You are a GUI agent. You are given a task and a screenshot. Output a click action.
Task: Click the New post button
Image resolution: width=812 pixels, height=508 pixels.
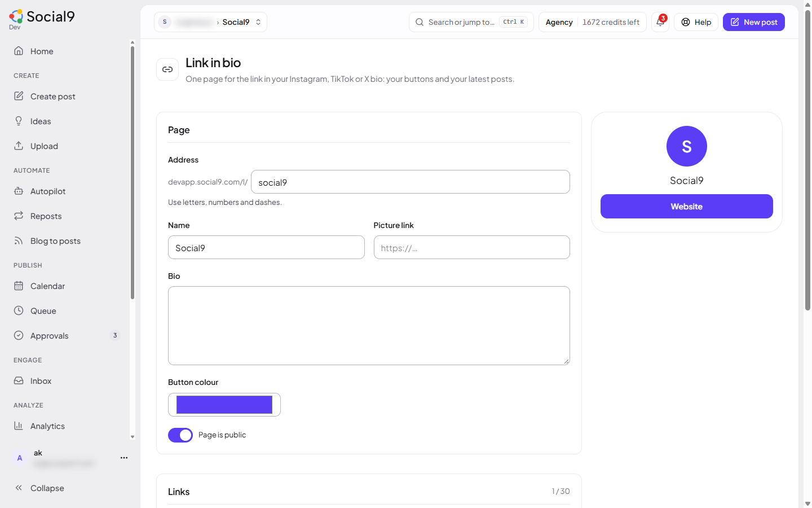(754, 22)
